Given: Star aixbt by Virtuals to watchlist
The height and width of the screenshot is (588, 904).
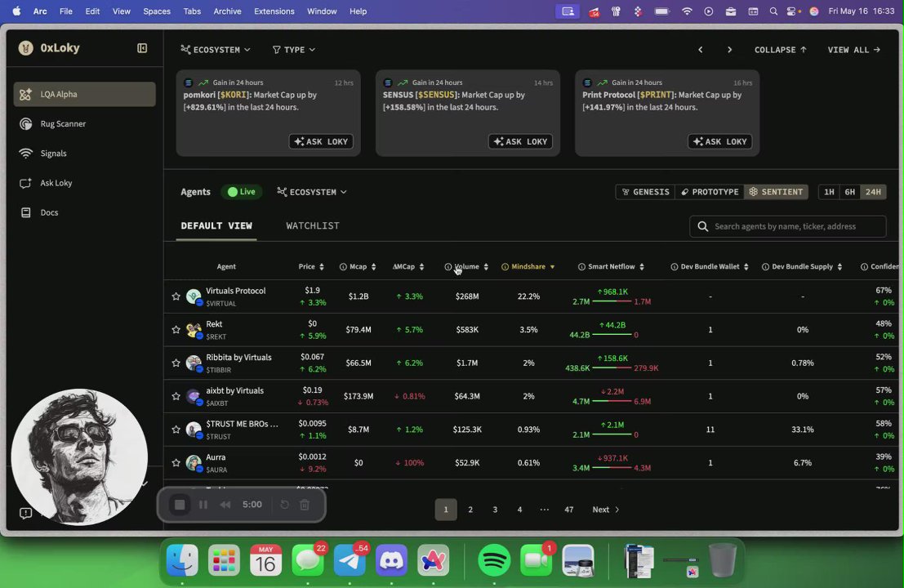Looking at the screenshot, I should [176, 396].
